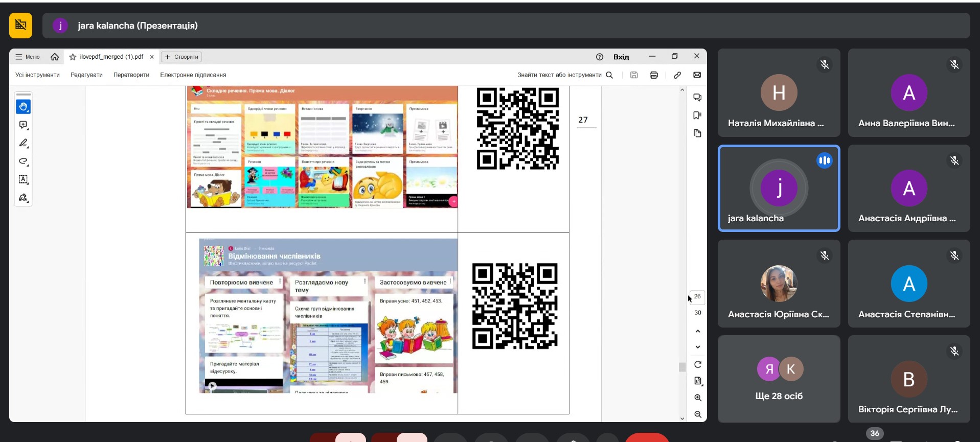Click the current page number 26 field
The image size is (980, 442).
tap(697, 296)
